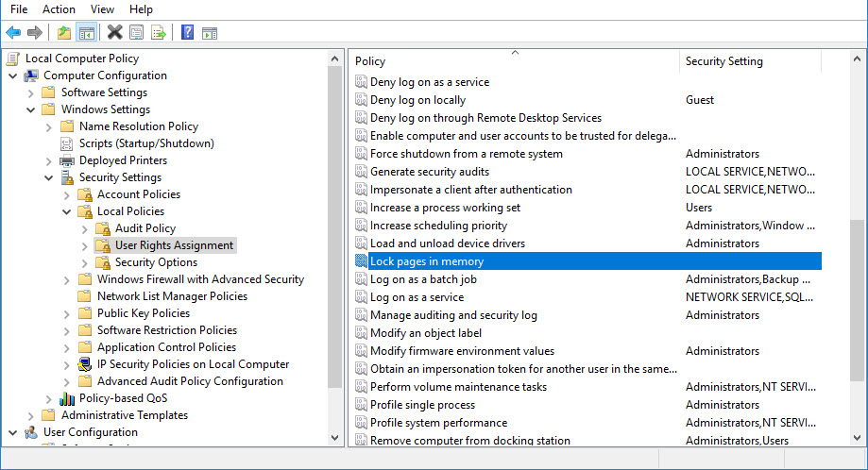This screenshot has height=470, width=868.
Task: Expand Name Resolution Policy node
Action: 48,127
